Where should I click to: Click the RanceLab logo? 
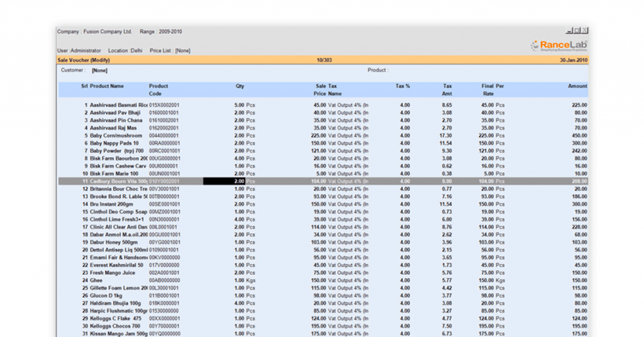tap(559, 45)
